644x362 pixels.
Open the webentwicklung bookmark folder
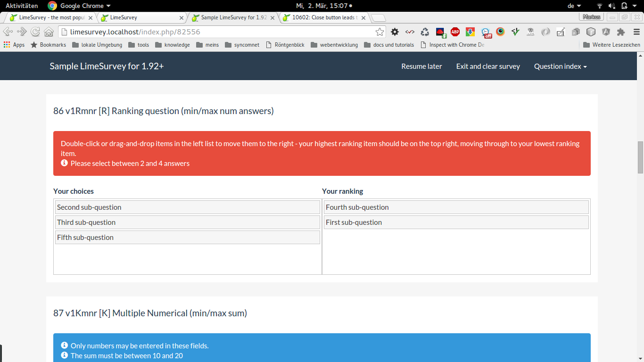tap(334, 45)
